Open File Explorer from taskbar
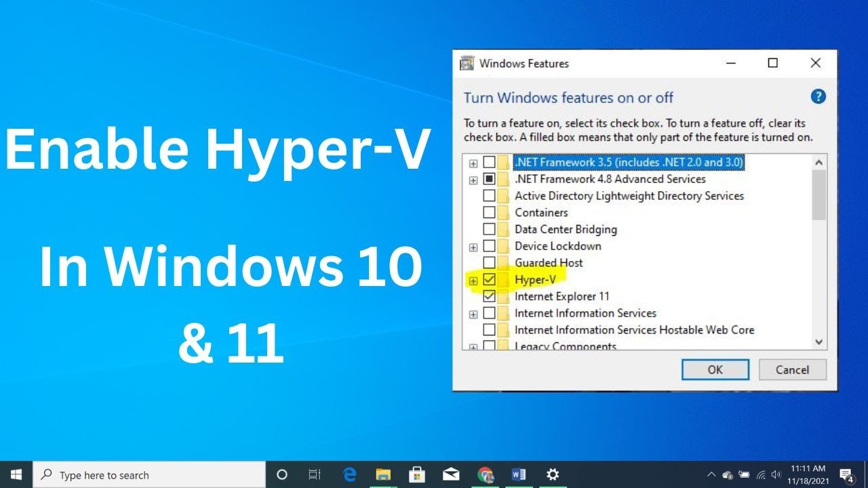 [x=383, y=474]
